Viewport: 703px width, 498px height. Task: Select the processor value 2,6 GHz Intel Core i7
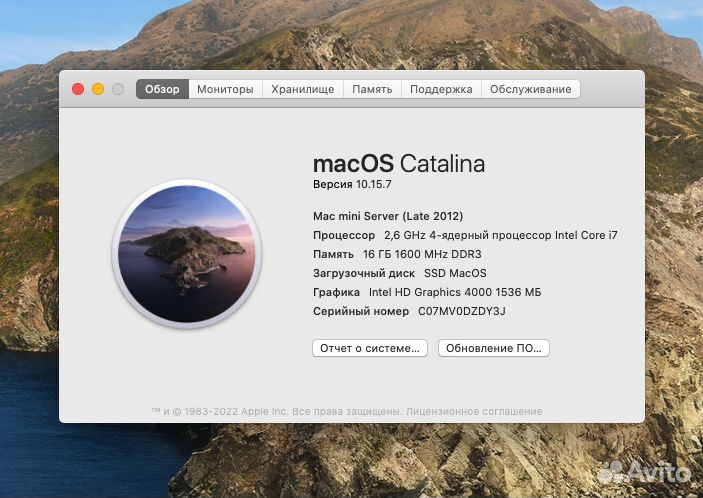pyautogui.click(x=501, y=235)
